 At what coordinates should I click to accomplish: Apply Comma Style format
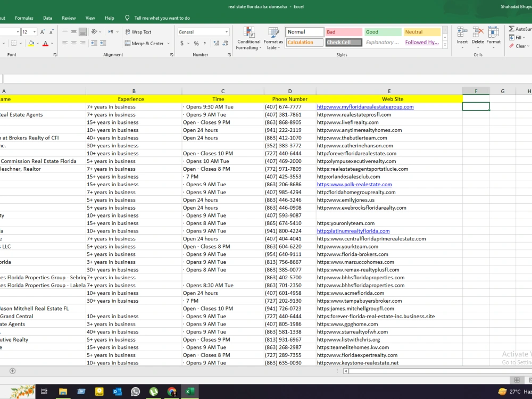205,44
